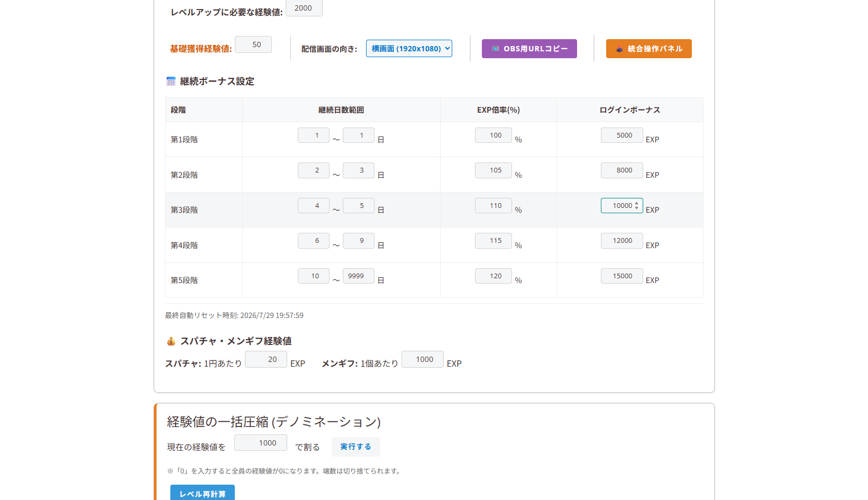
Task: Click the 第5段階 row label
Action: 184,280
